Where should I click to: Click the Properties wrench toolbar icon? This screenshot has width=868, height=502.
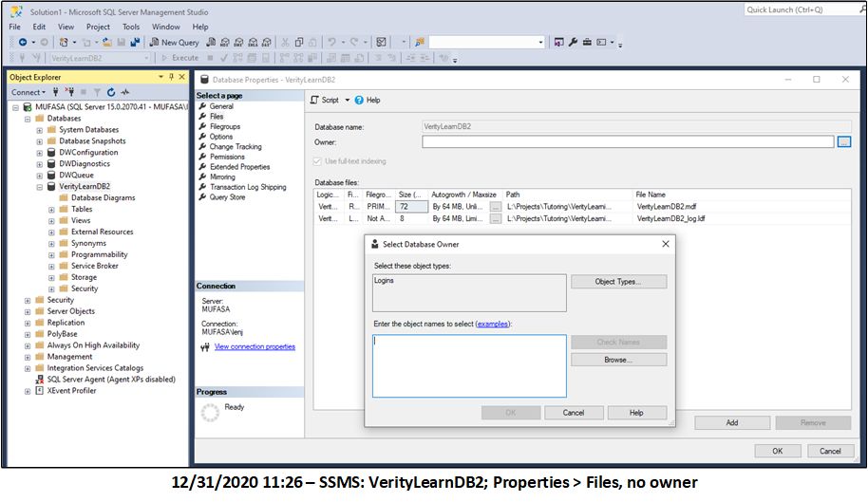tap(573, 42)
